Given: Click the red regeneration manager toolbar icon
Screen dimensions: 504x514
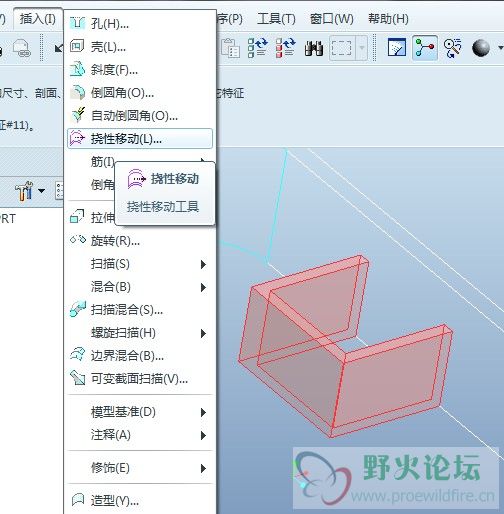Looking at the screenshot, I should click(x=285, y=48).
